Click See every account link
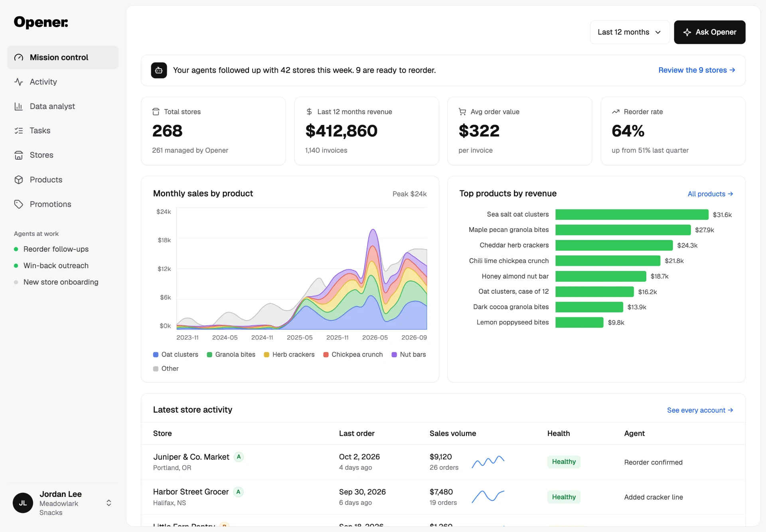This screenshot has width=766, height=532. coord(700,410)
